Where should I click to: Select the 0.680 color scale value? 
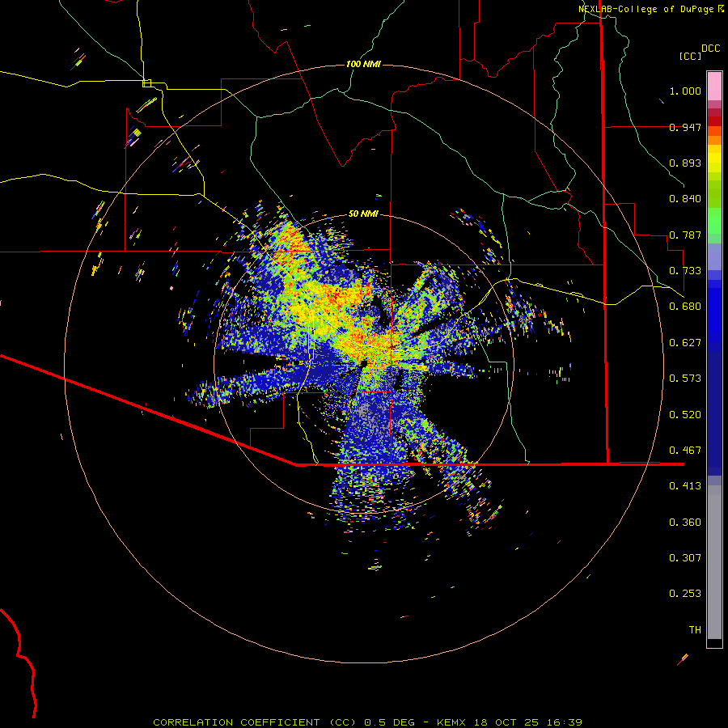coord(685,307)
